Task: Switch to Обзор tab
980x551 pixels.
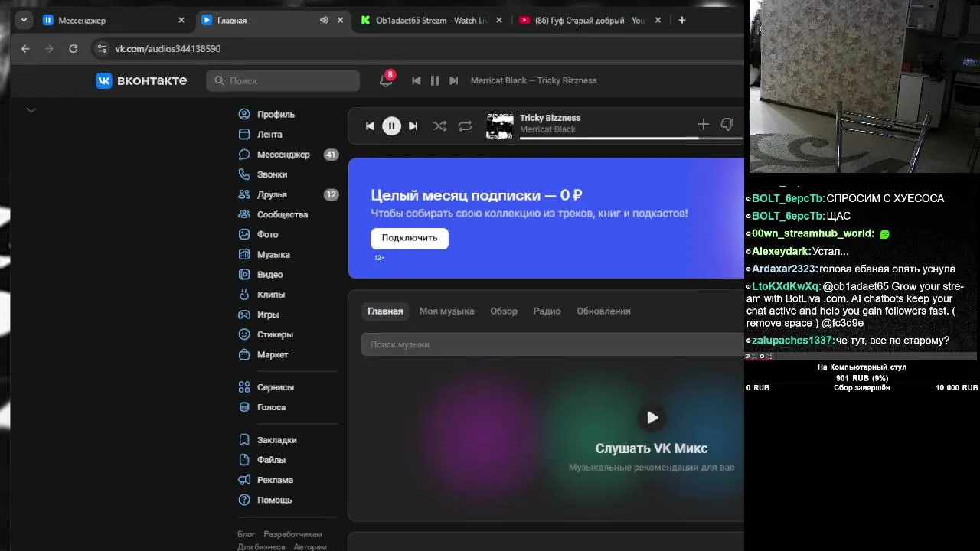Action: (x=504, y=311)
